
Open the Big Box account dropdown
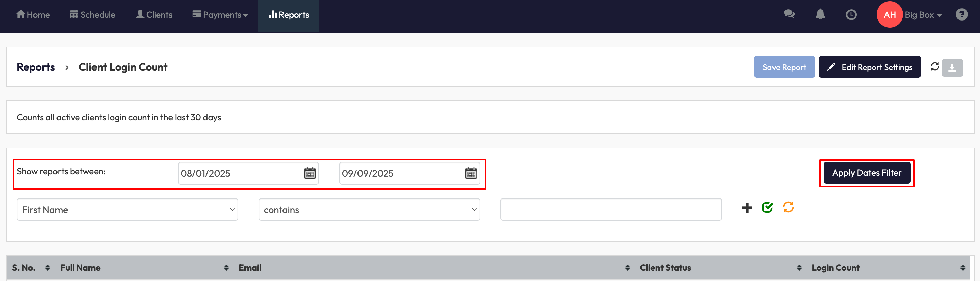pyautogui.click(x=922, y=15)
